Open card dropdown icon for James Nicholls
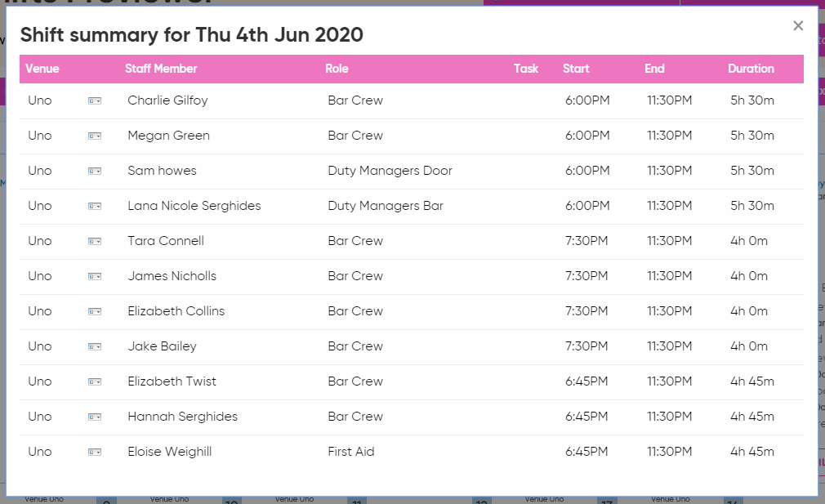 (x=95, y=277)
